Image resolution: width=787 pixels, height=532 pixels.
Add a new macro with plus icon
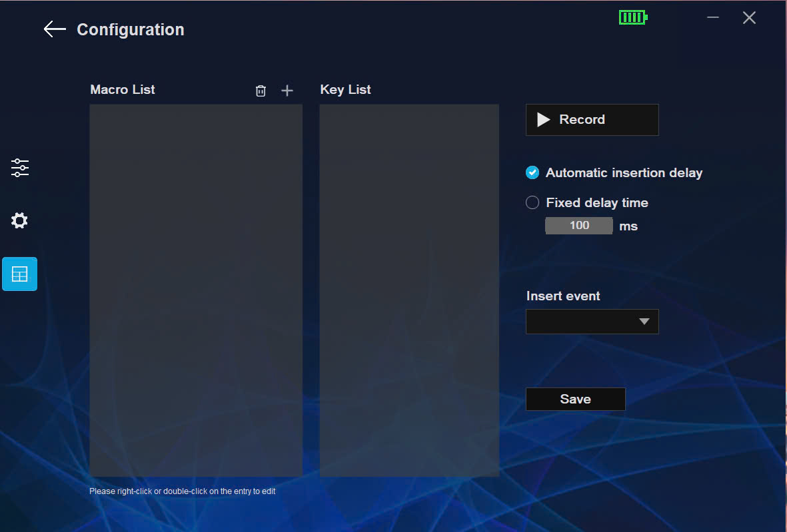click(287, 91)
